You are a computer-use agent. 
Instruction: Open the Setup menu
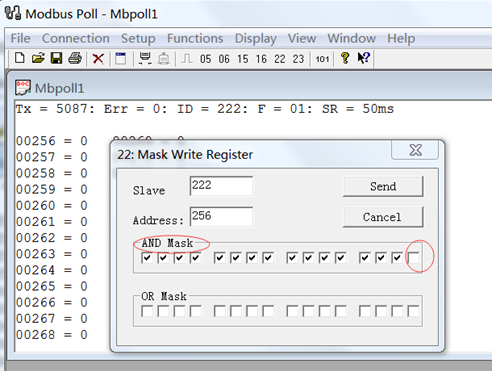coord(138,38)
